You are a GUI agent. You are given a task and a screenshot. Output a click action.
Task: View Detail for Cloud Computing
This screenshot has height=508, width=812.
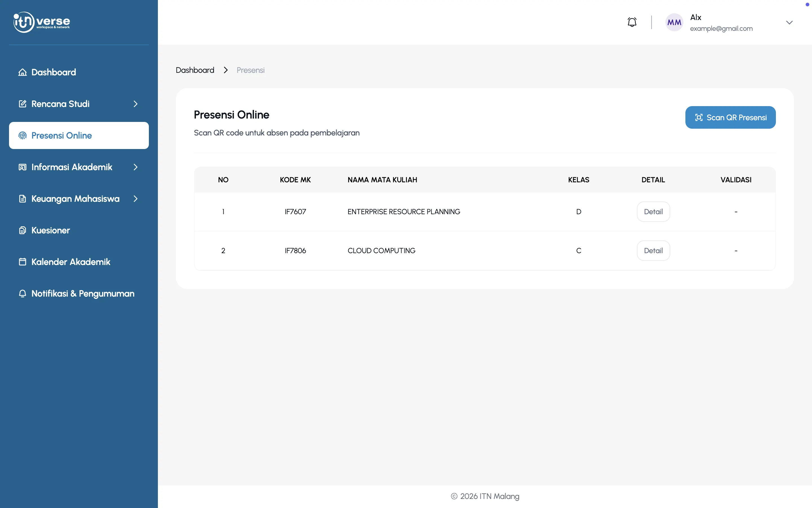(653, 251)
